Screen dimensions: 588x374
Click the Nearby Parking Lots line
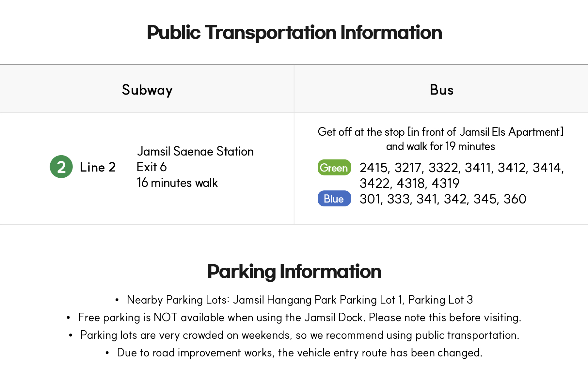coord(299,300)
